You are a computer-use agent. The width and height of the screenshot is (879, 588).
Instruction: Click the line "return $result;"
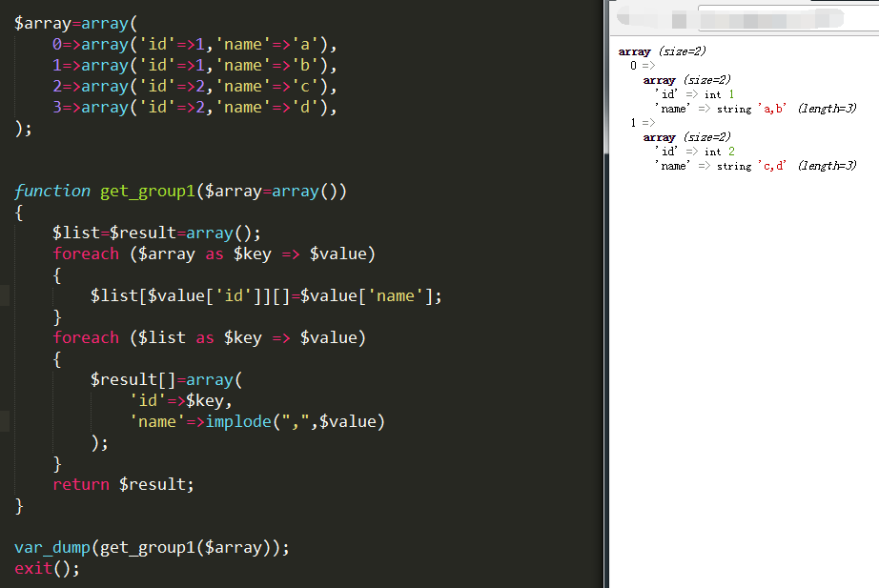pos(123,484)
